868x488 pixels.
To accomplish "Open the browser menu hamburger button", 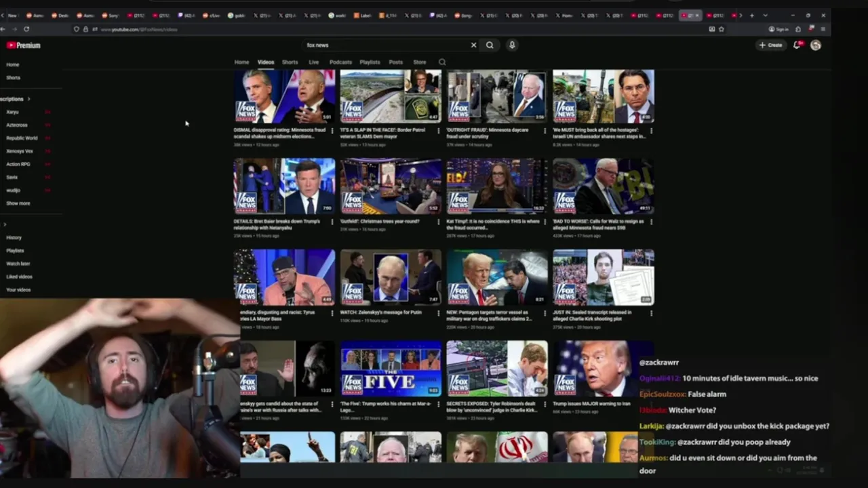I will click(823, 29).
